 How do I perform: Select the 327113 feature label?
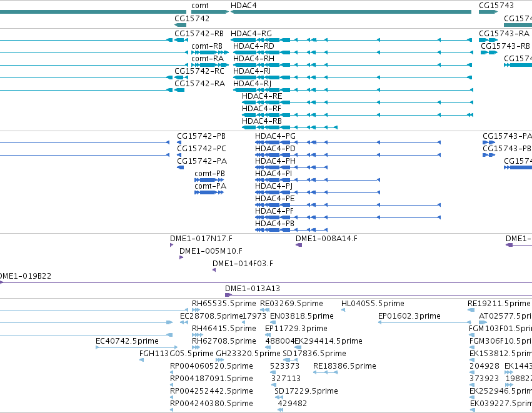tap(286, 379)
